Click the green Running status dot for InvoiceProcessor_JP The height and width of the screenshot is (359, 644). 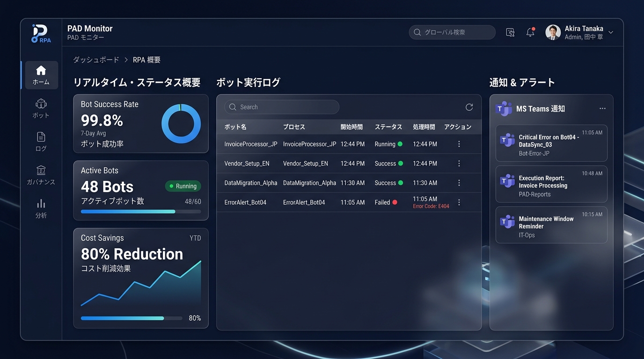pos(400,144)
